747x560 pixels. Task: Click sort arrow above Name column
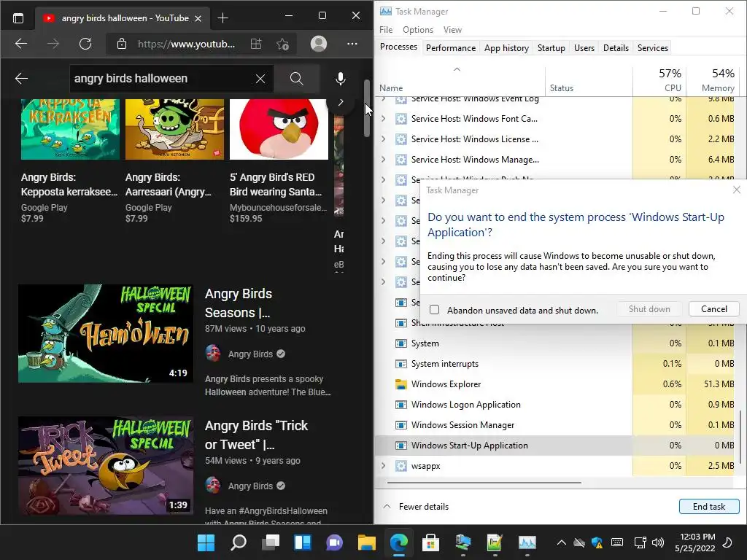coord(457,69)
